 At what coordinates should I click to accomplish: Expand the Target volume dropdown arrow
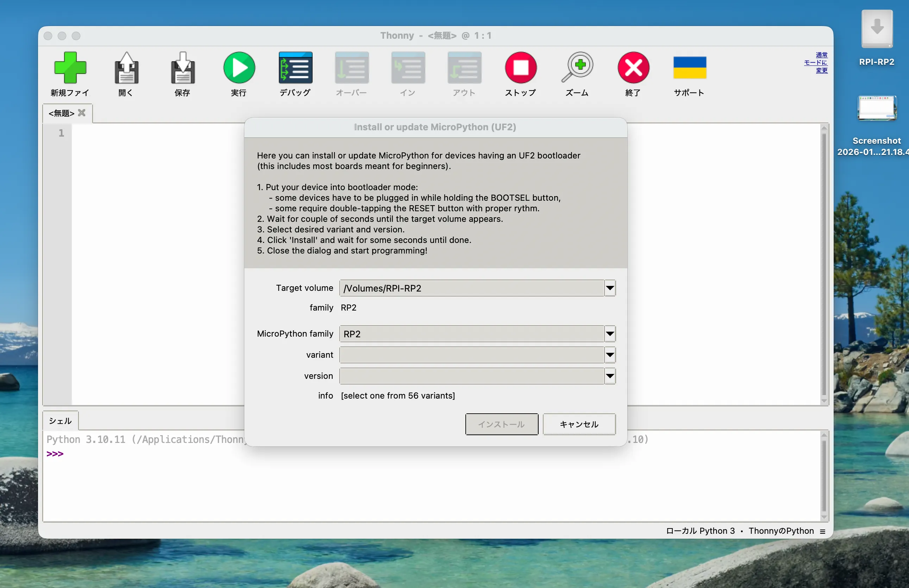coord(610,288)
